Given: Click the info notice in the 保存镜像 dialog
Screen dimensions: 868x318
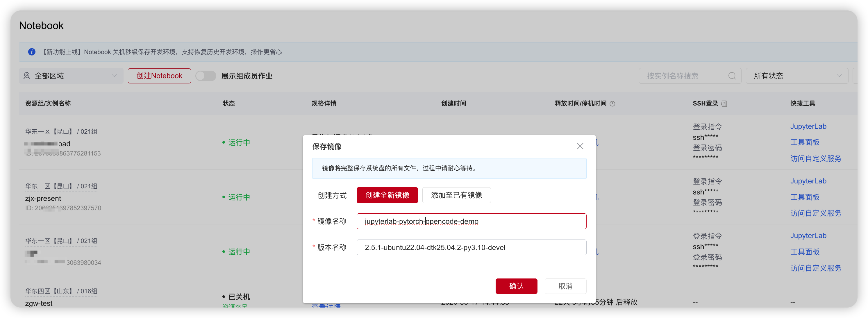Looking at the screenshot, I should tap(449, 168).
